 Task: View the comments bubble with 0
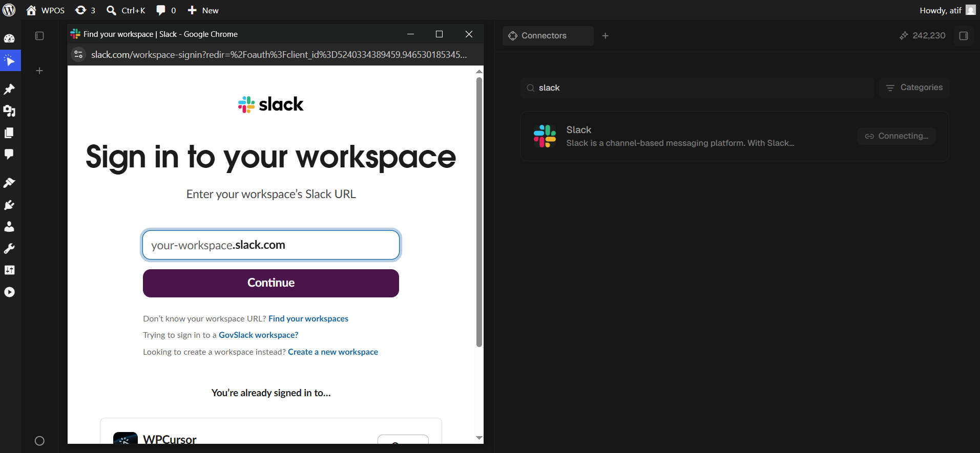pos(166,10)
